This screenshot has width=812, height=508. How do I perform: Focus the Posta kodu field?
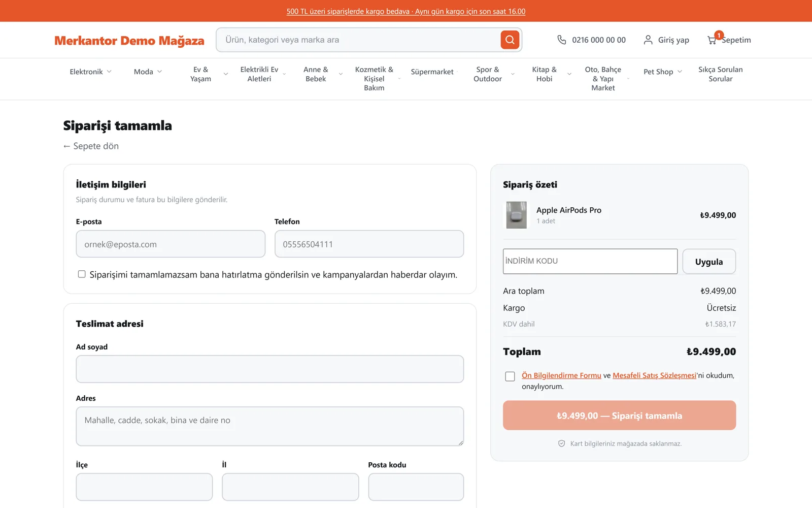click(416, 487)
